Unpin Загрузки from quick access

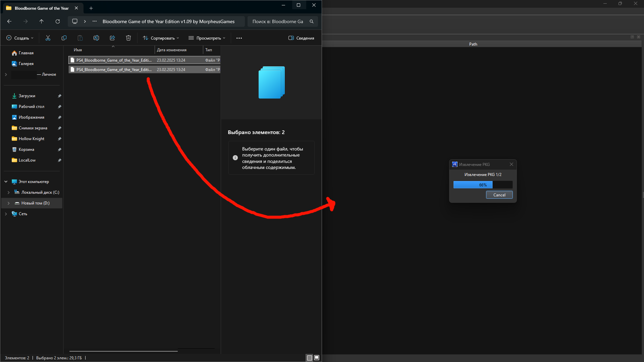click(59, 96)
